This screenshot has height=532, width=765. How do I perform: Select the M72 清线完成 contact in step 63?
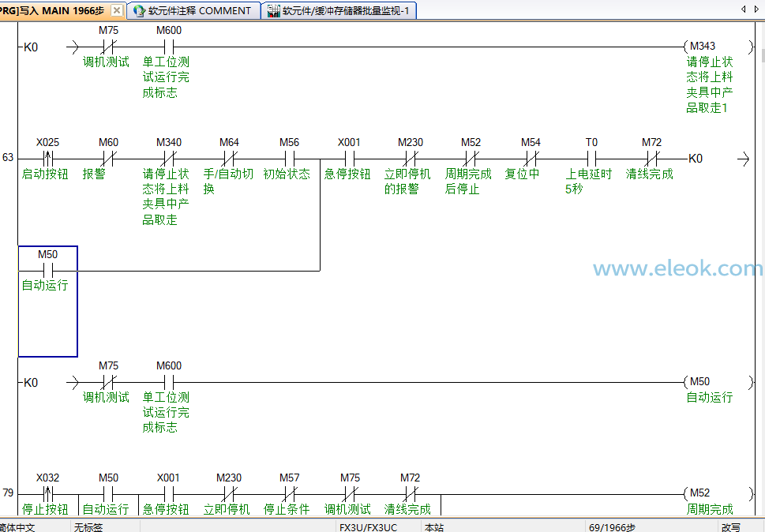click(x=651, y=159)
